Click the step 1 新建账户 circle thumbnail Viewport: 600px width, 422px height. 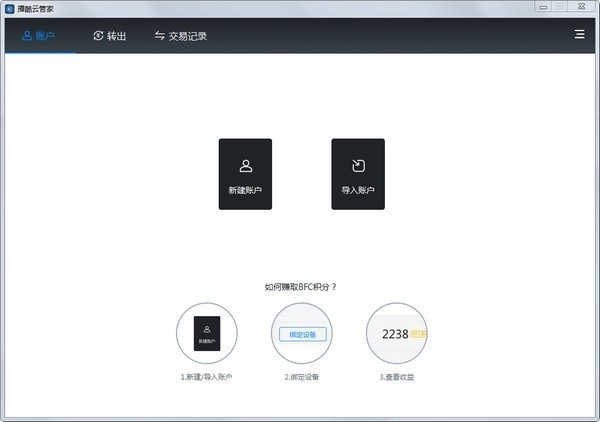coord(207,333)
